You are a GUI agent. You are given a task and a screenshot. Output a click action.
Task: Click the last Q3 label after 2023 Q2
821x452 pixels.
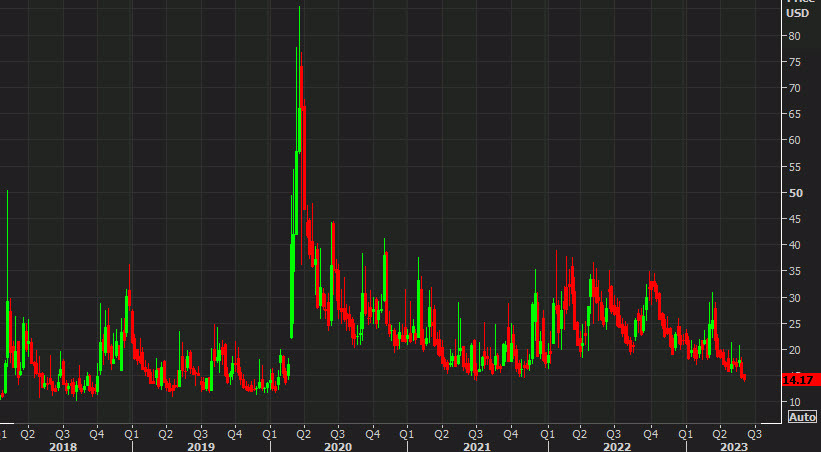755,434
